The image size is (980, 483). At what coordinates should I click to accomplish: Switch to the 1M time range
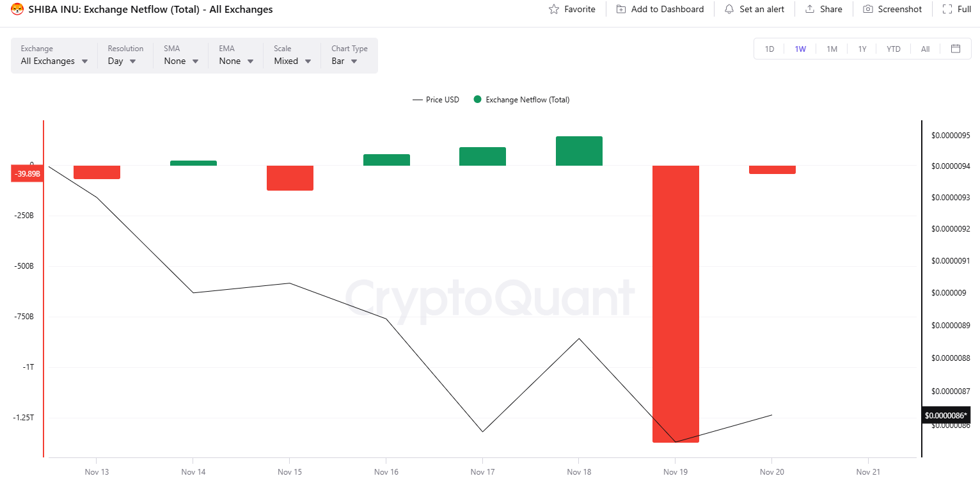tap(832, 49)
